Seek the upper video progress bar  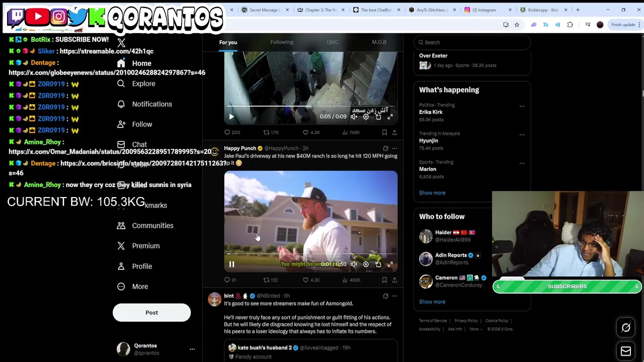pyautogui.click(x=310, y=107)
